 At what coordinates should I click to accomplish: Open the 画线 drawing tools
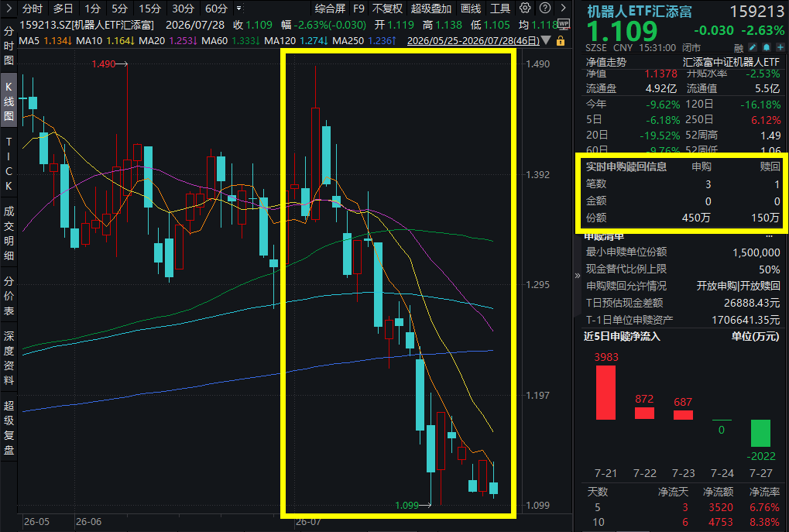click(471, 9)
